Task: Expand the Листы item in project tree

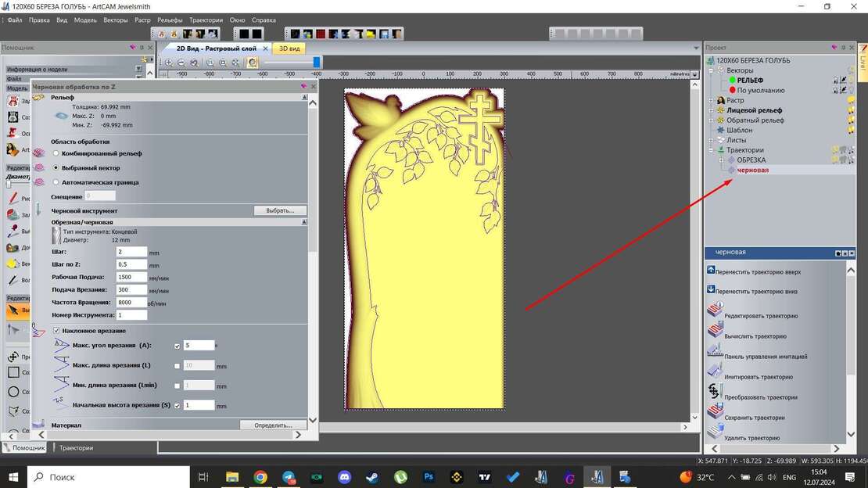Action: coord(710,140)
